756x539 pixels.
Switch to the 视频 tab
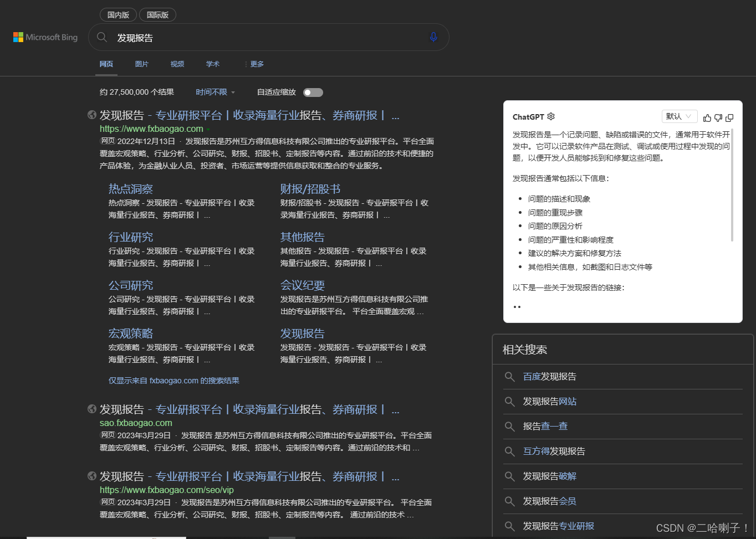[x=177, y=64]
